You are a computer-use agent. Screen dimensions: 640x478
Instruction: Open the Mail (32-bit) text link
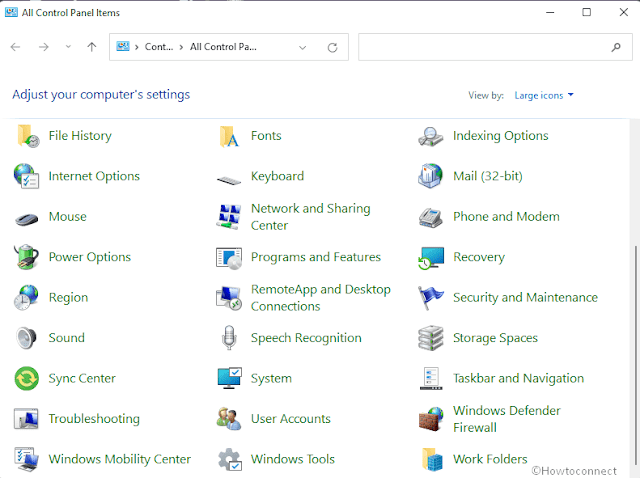[x=488, y=176]
